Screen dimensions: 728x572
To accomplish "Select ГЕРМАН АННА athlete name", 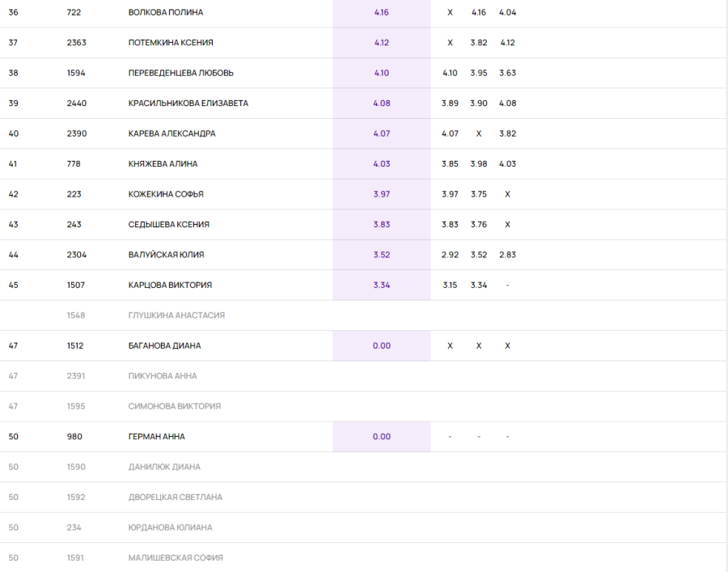I will [x=156, y=437].
